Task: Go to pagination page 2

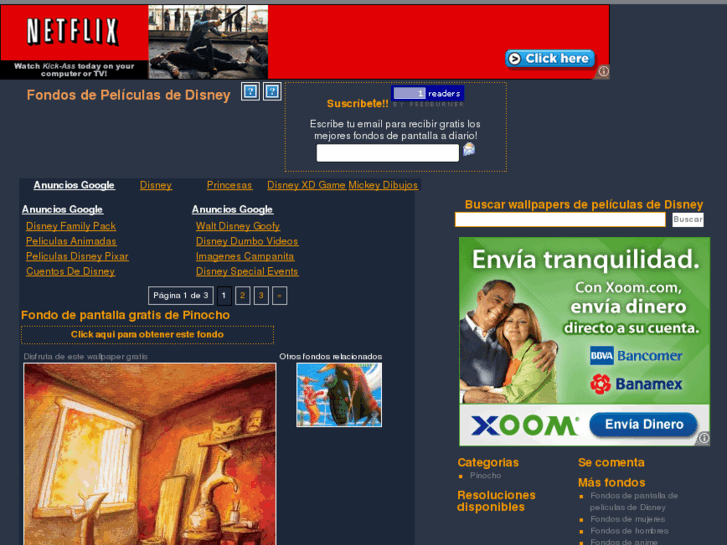Action: click(x=242, y=295)
